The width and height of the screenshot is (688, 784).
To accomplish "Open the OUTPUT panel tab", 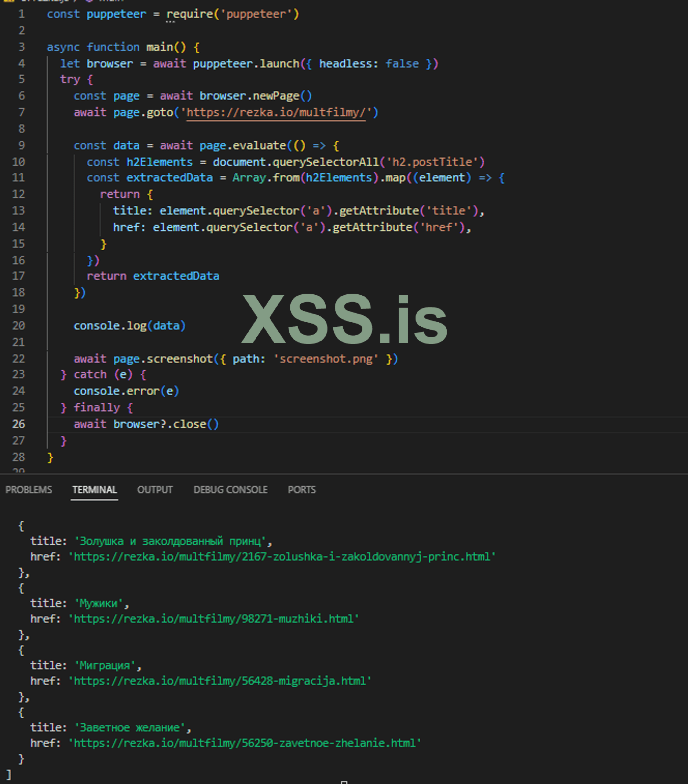I will pos(155,490).
